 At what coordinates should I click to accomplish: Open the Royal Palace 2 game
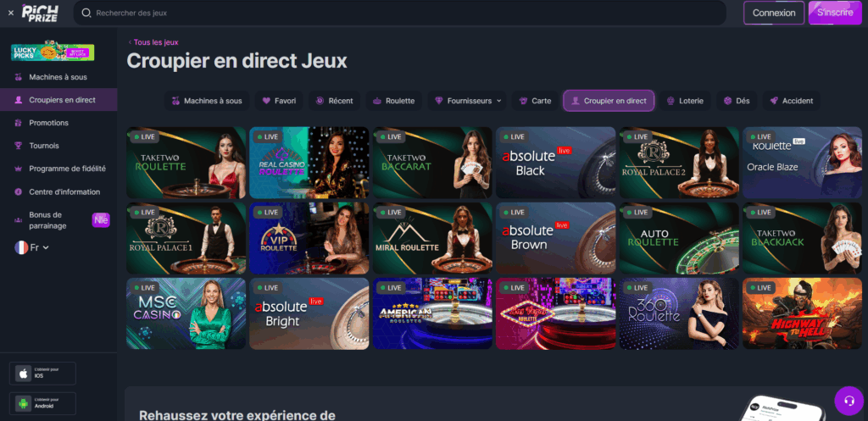coord(679,163)
